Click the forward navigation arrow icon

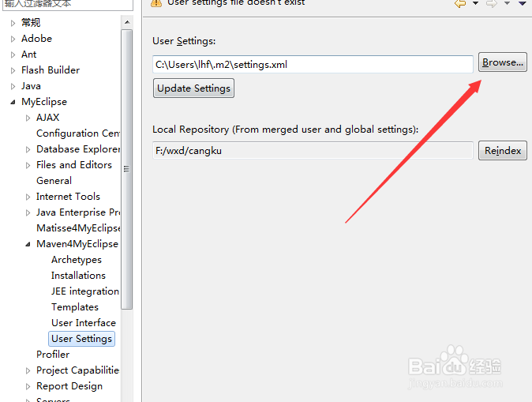(x=492, y=3)
